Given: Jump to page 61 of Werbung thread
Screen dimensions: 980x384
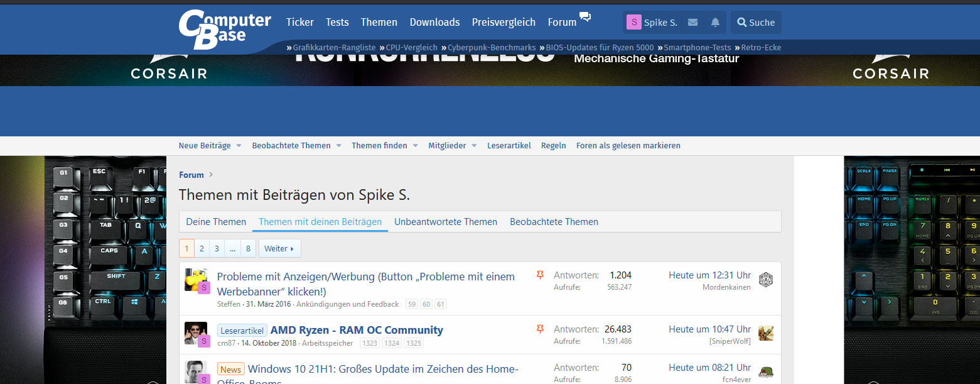Looking at the screenshot, I should [x=441, y=304].
